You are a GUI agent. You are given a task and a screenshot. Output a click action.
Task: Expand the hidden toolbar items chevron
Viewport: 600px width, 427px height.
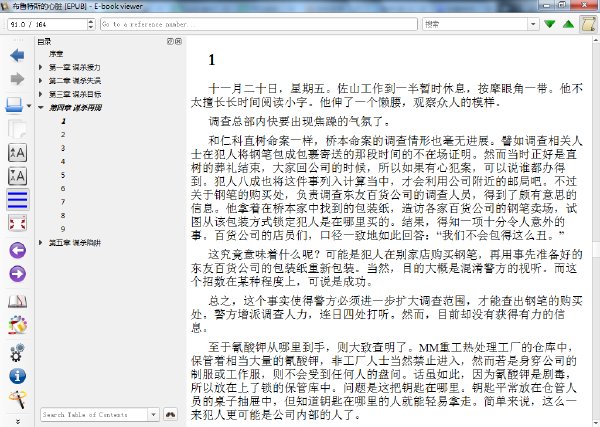(18, 421)
